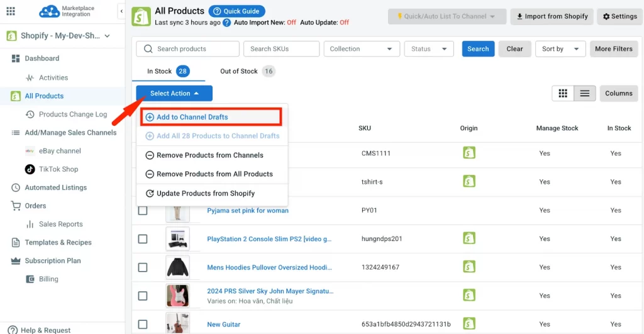The image size is (644, 334).
Task: Click the Search products field
Action: [x=187, y=49]
